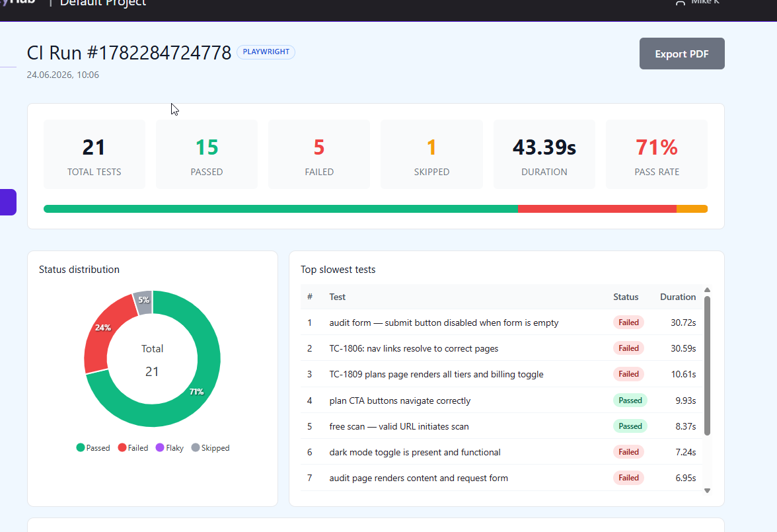Screen dimensions: 777x532
Task: Click the Status distribution heading
Action: 79,270
